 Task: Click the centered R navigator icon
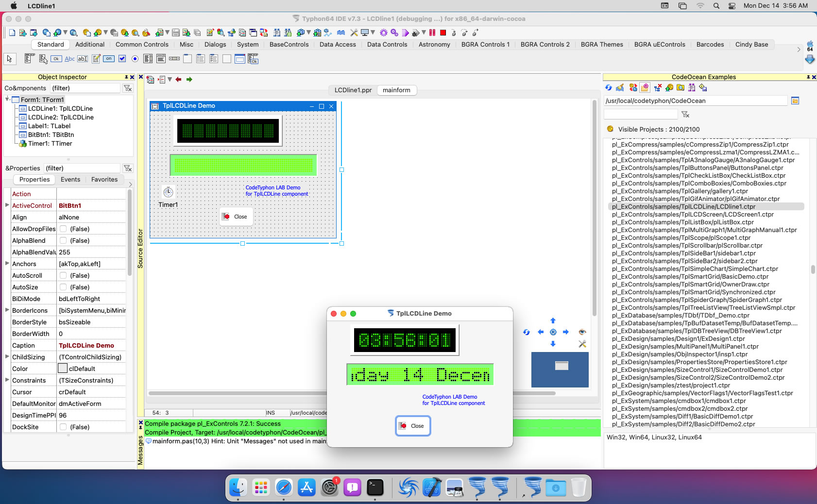pos(553,332)
